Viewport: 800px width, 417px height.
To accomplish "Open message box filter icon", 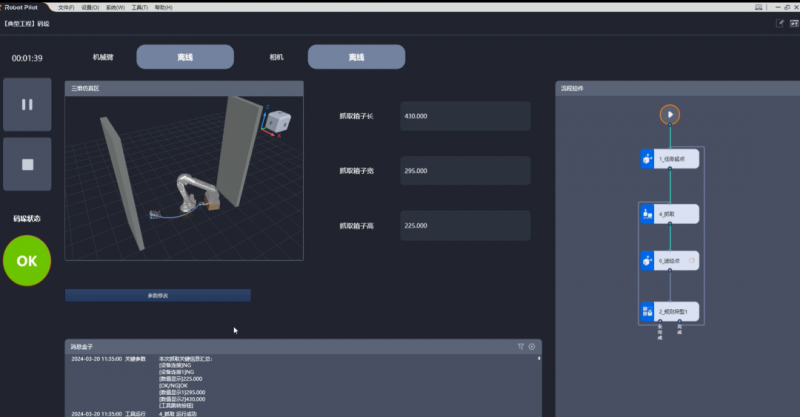I will (521, 346).
